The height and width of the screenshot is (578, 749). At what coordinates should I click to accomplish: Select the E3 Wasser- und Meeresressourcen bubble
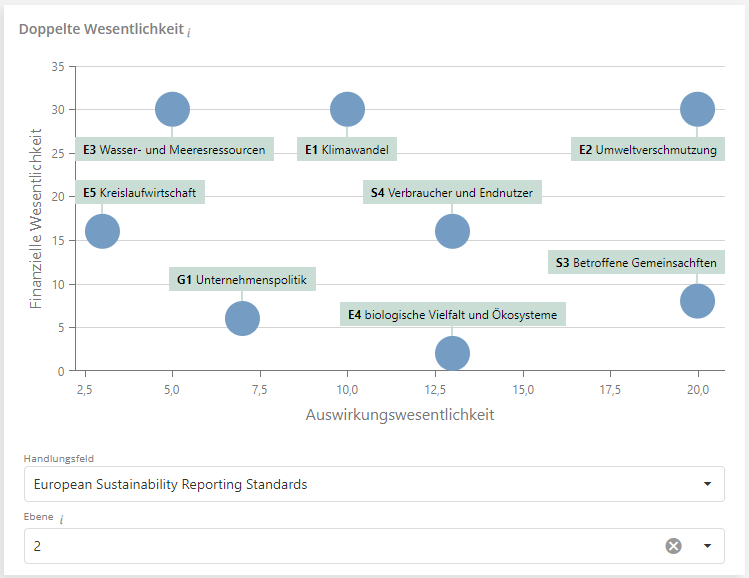coord(172,109)
